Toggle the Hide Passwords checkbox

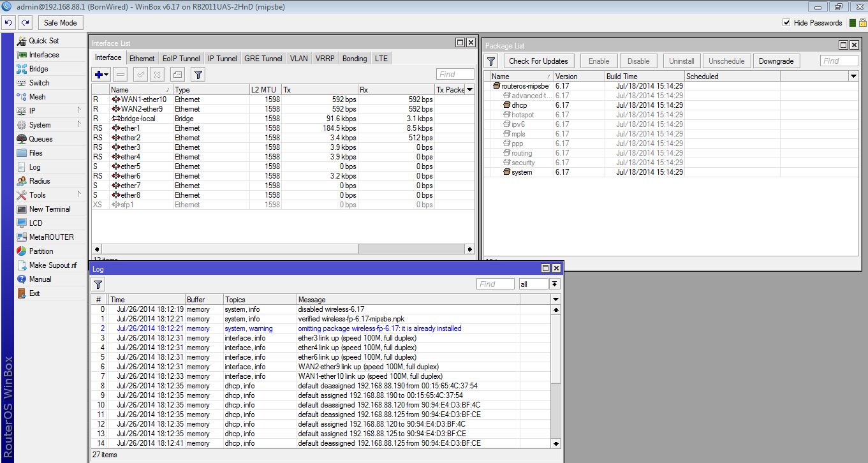pos(786,23)
